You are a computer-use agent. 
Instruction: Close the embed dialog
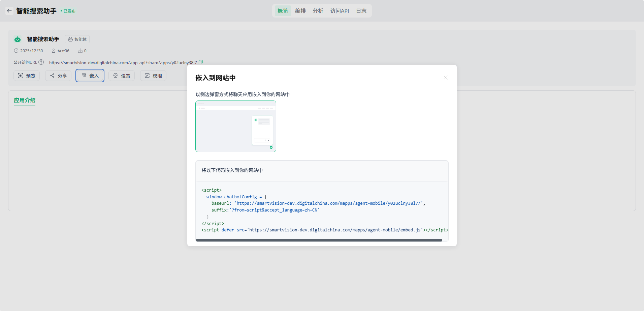(x=446, y=78)
